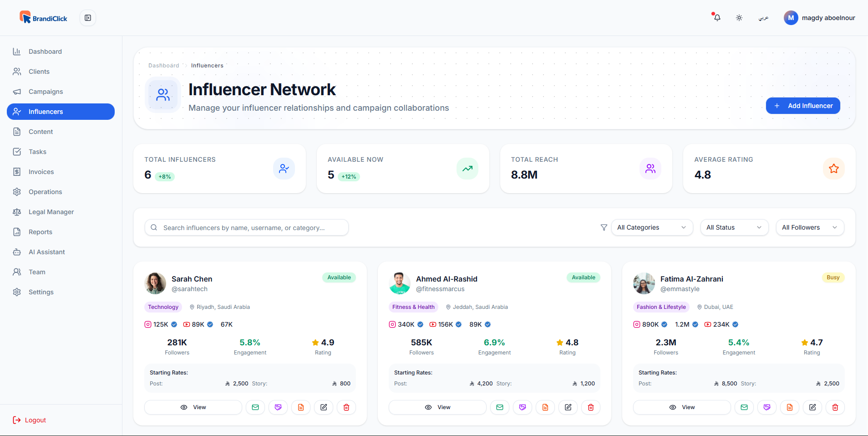868x436 pixels.
Task: Open the notifications bell
Action: click(717, 18)
